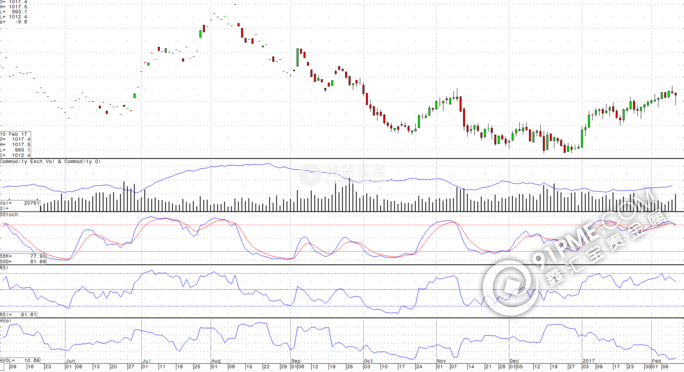This screenshot has width=684, height=372.
Task: Click the 'Jun' month marker
Action: (70, 362)
